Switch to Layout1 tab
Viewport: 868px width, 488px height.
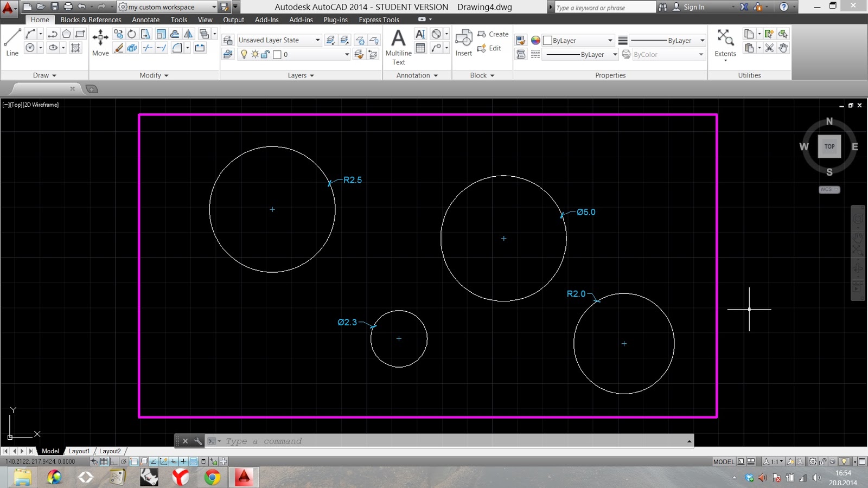coord(79,451)
